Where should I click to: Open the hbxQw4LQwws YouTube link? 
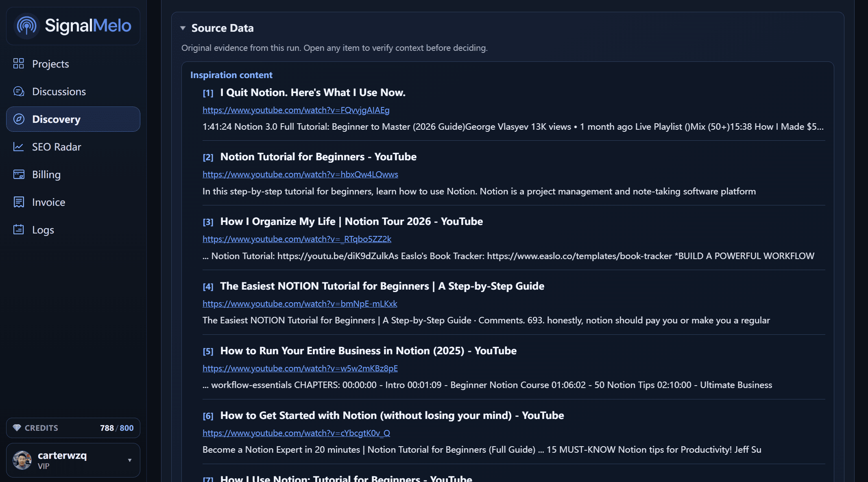click(300, 174)
